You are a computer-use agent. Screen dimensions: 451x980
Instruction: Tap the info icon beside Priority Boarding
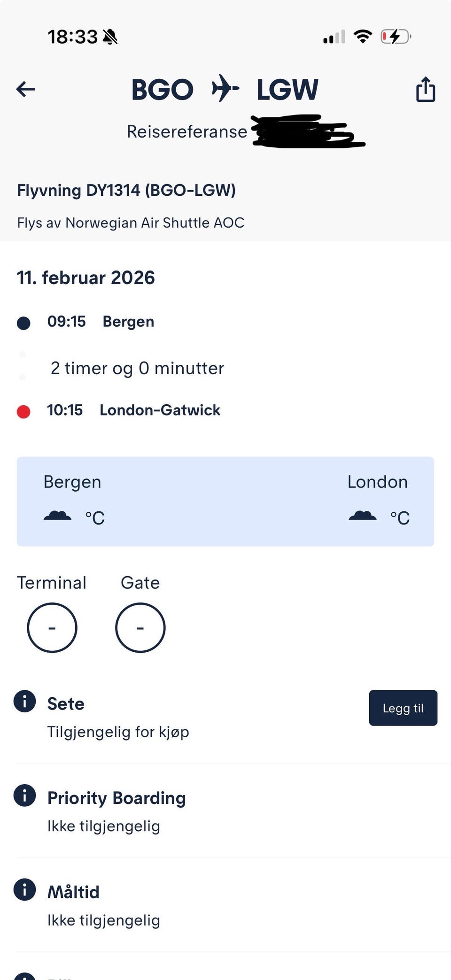click(x=25, y=795)
